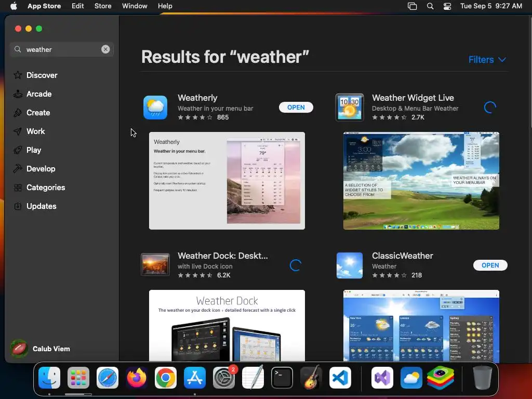Click the Stage Manager menu bar icon
This screenshot has height=399, width=532.
(x=412, y=6)
